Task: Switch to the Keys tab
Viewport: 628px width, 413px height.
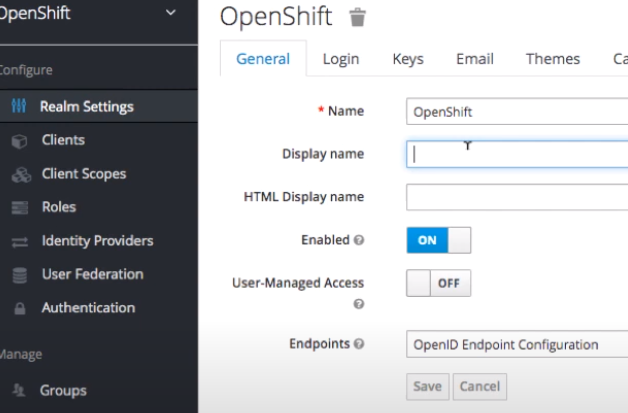Action: click(408, 59)
